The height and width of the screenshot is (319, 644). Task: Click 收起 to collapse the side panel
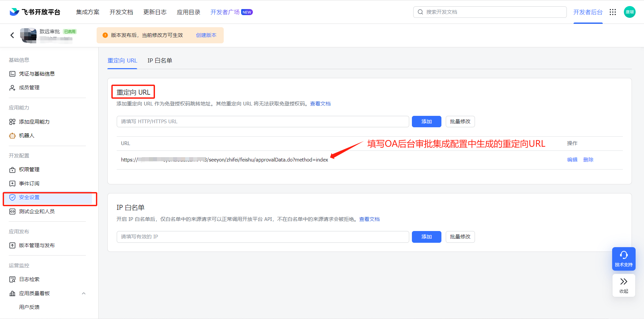click(624, 285)
